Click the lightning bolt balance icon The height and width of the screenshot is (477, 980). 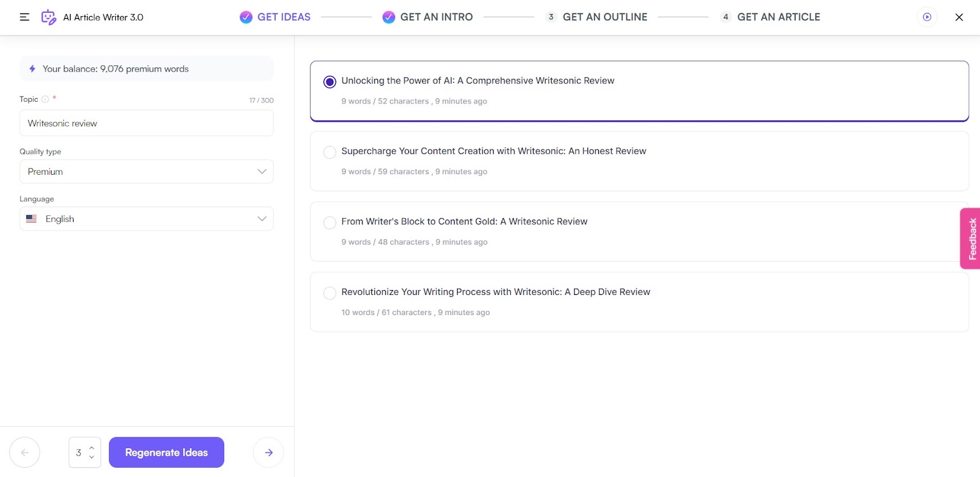32,69
